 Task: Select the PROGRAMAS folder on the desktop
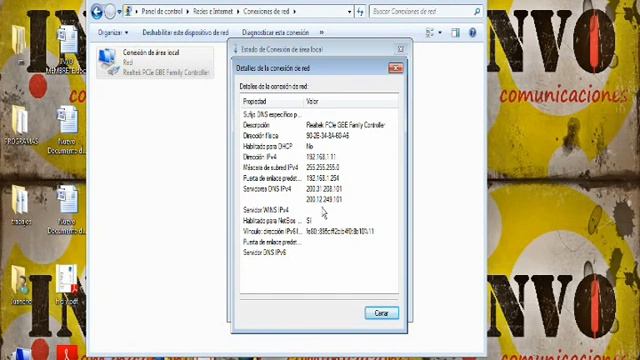coord(20,125)
